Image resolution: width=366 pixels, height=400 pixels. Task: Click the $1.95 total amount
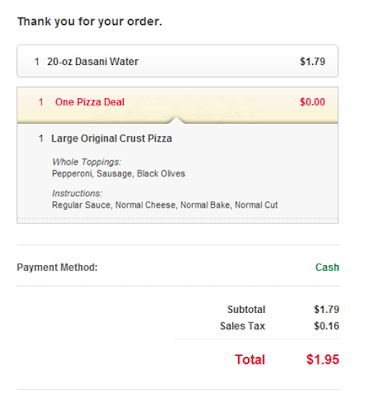point(323,360)
